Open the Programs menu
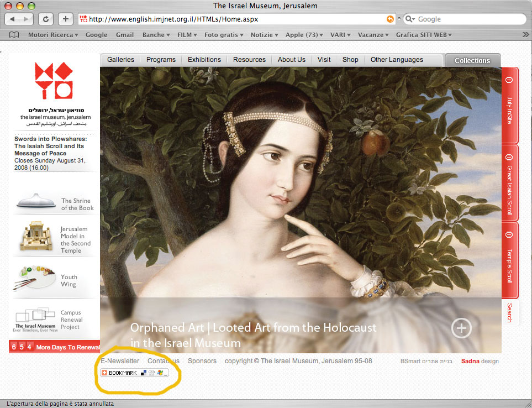This screenshot has height=408, width=532. [161, 60]
